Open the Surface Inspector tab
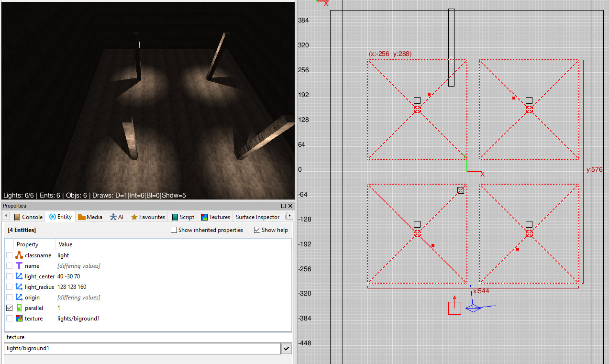 pyautogui.click(x=257, y=217)
